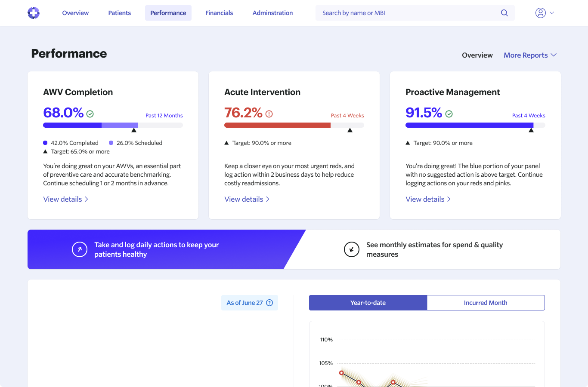Image resolution: width=588 pixels, height=387 pixels.
Task: Switch to the Year-to-date view
Action: click(368, 303)
